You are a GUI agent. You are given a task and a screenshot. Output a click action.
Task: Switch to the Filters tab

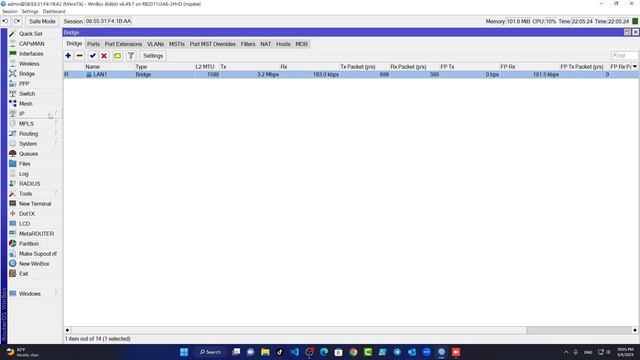tap(248, 44)
